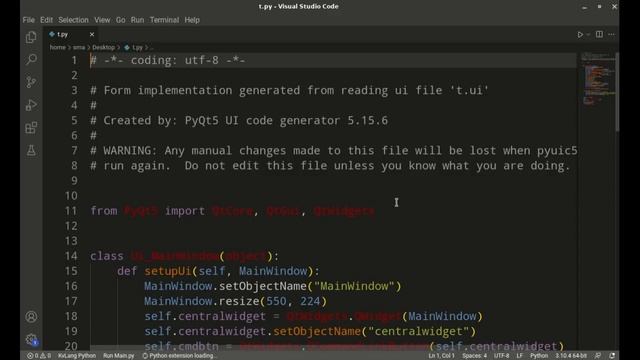Maximize the Visual Studio Code window

[599, 7]
